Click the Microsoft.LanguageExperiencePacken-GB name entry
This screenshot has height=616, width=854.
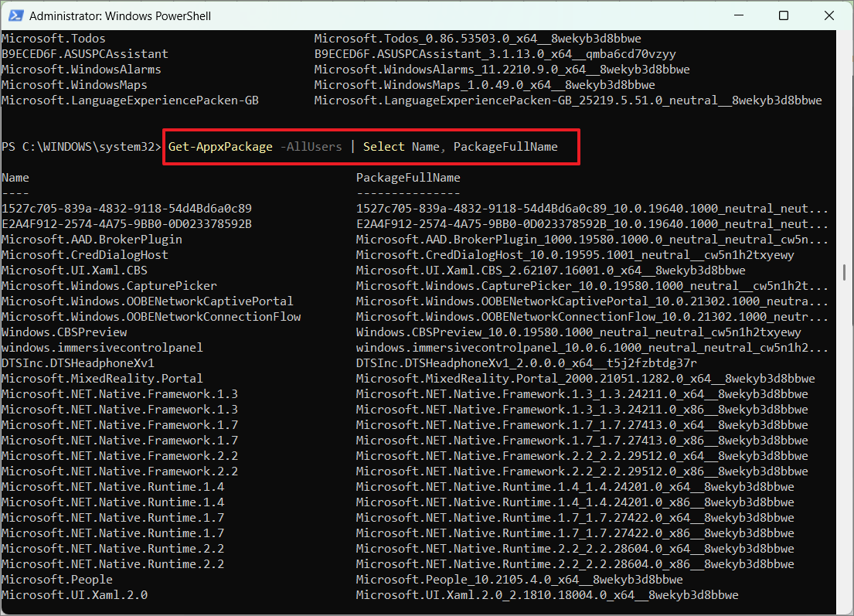[x=130, y=100]
